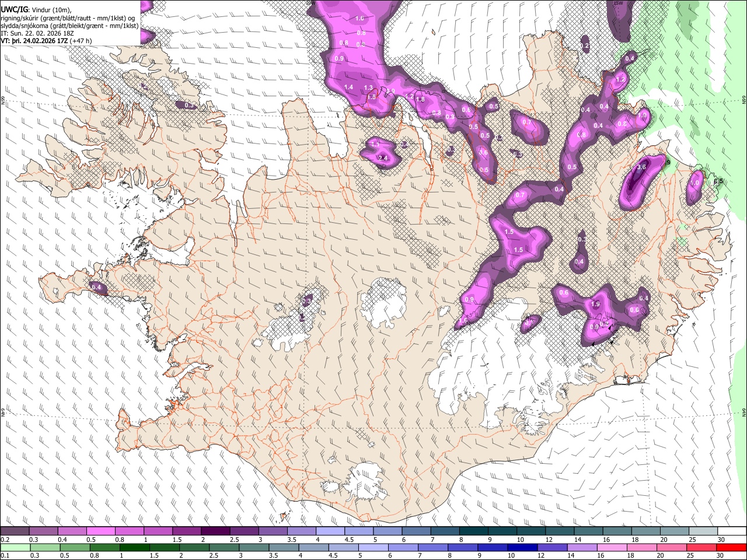747x560 pixels.
Task: Click the 64N latitude label on right edge
Action: [744, 412]
